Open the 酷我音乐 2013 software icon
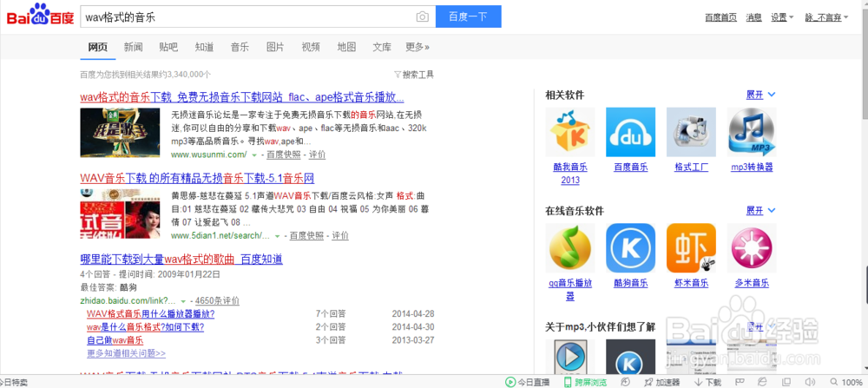This screenshot has height=388, width=868. (x=570, y=132)
